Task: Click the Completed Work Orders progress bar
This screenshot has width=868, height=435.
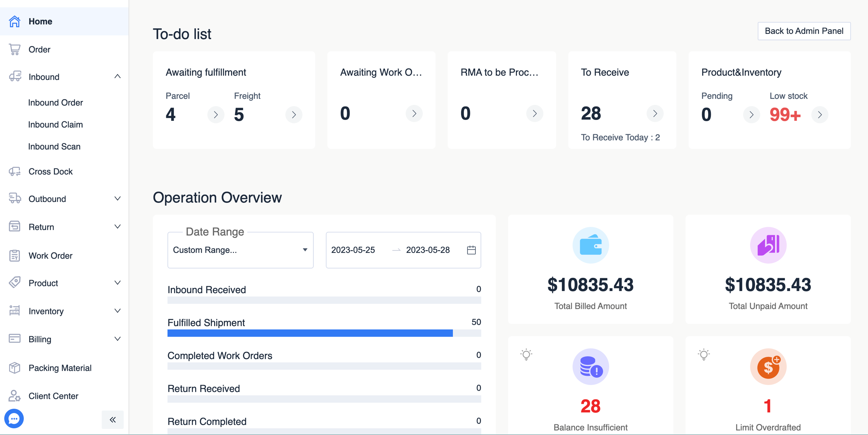Action: 324,366
